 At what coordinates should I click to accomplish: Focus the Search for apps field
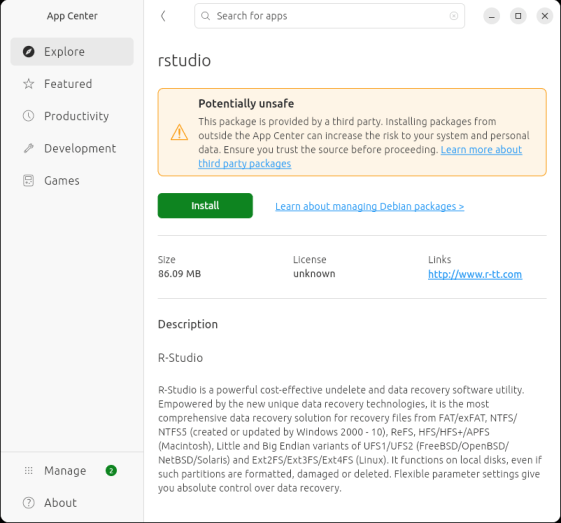(330, 16)
